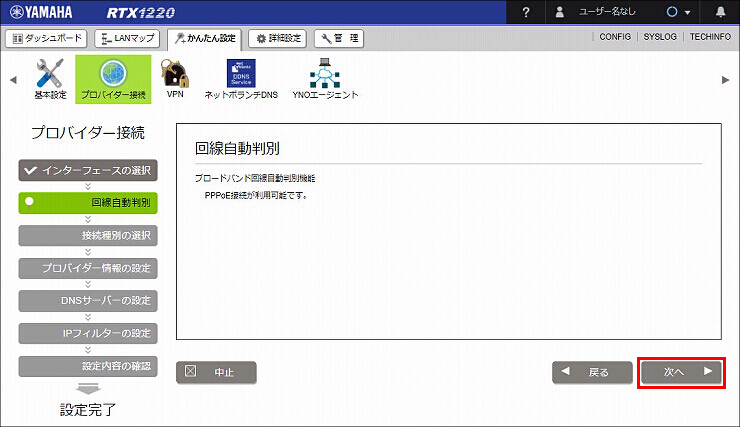Open the 詳細設定 tab
This screenshot has width=740, height=427.
click(x=278, y=38)
